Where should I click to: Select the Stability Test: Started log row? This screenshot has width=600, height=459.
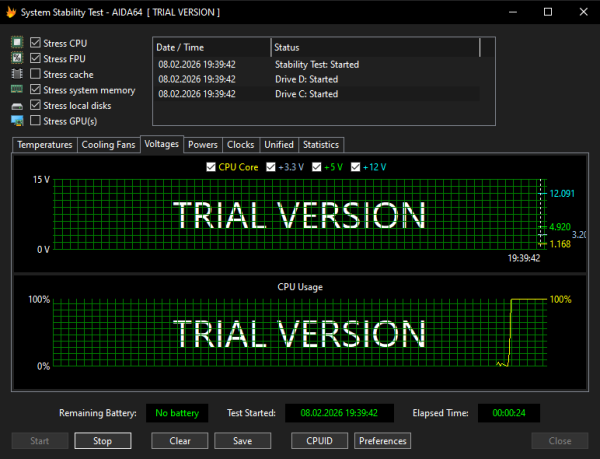316,65
